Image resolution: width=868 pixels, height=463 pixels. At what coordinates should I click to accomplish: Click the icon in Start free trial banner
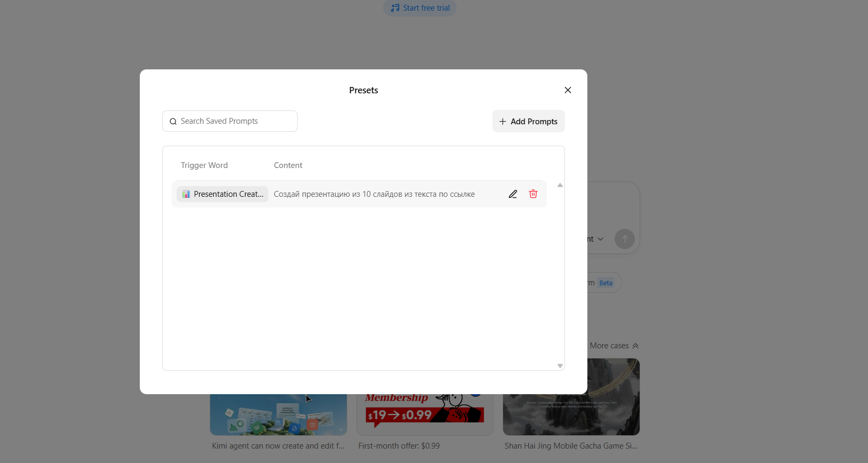point(395,8)
